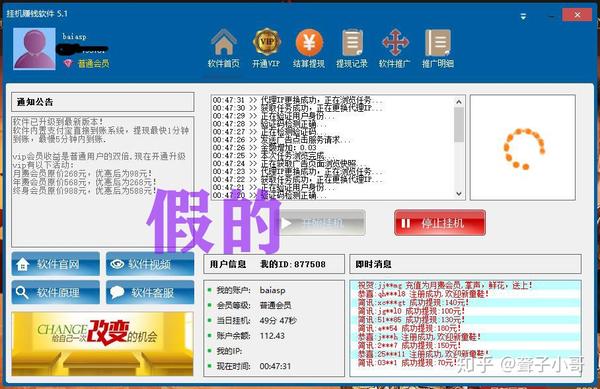
Task: Click message jg**10 成功提现 100元
Action: (411, 311)
